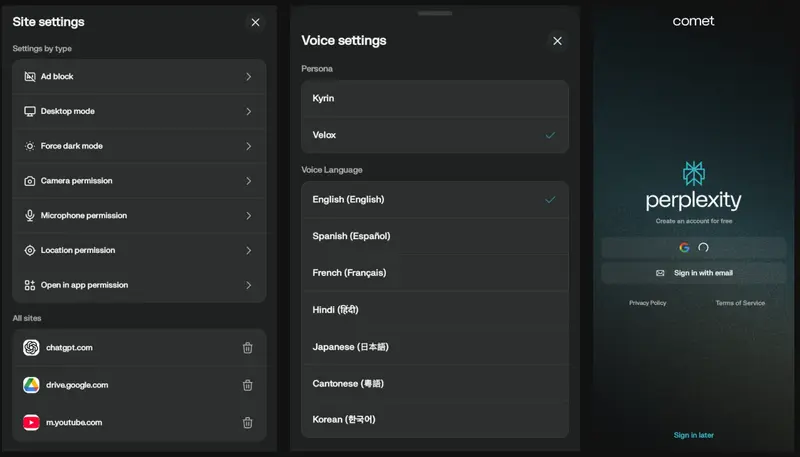Remove m.youtube.com using its trash icon
This screenshot has height=457, width=800.
click(247, 422)
